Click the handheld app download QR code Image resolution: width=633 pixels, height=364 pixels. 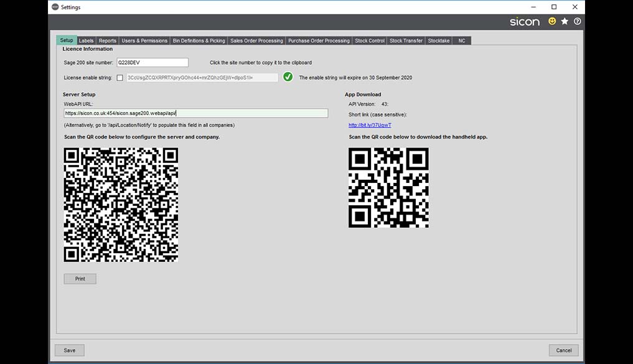(388, 188)
